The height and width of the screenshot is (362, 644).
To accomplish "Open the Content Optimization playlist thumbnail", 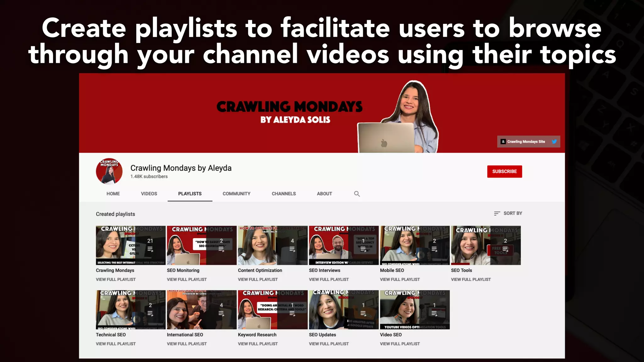I will pos(273,245).
